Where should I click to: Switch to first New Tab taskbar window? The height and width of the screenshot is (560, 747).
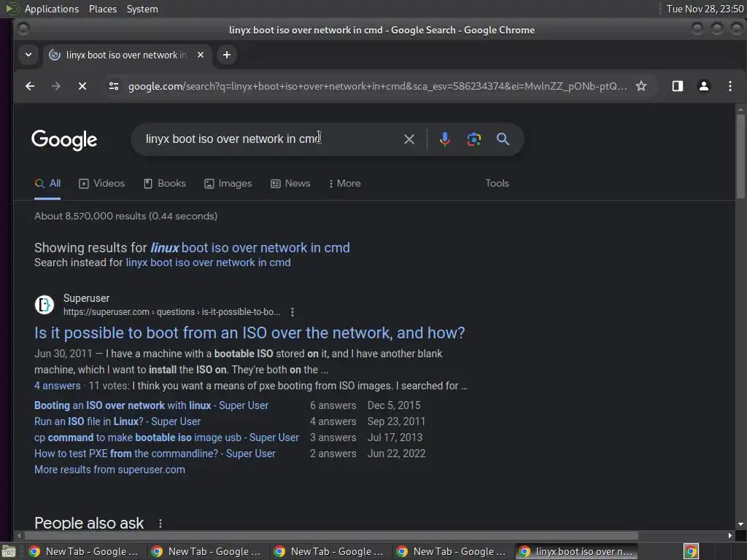(85, 551)
